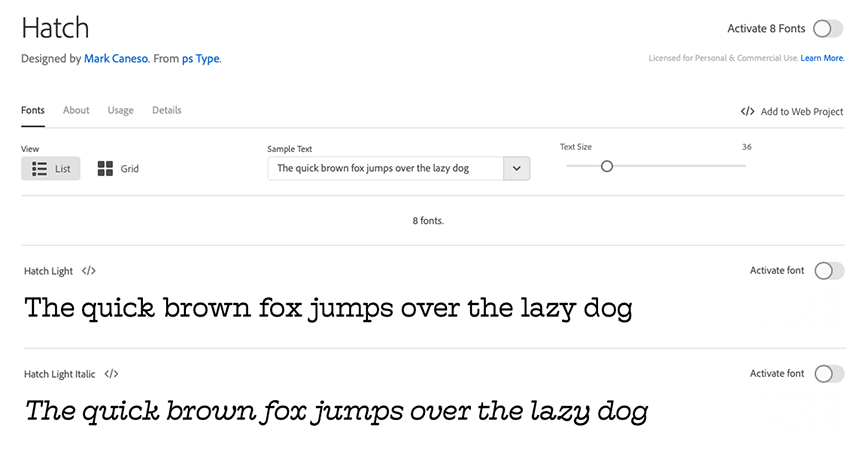Screen dimensions: 850x449
Task: Click embed code icon beside Hatch Light
Action: [89, 271]
